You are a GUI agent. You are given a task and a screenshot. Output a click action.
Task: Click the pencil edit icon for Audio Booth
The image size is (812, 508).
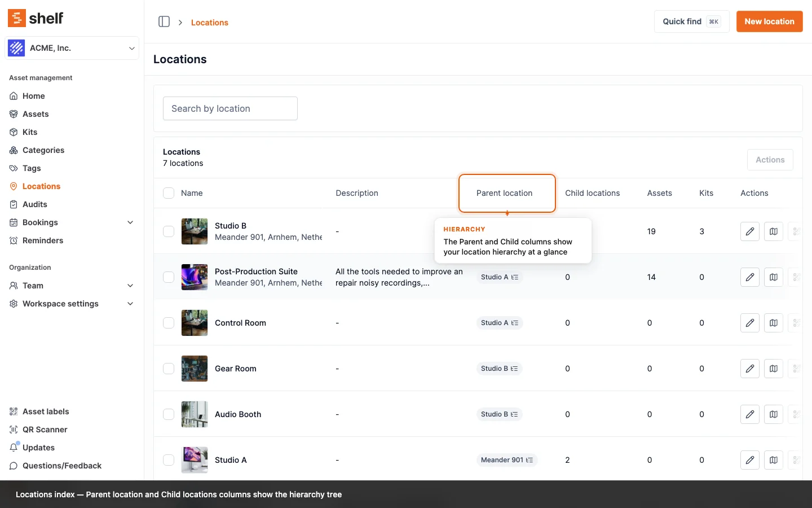(749, 414)
